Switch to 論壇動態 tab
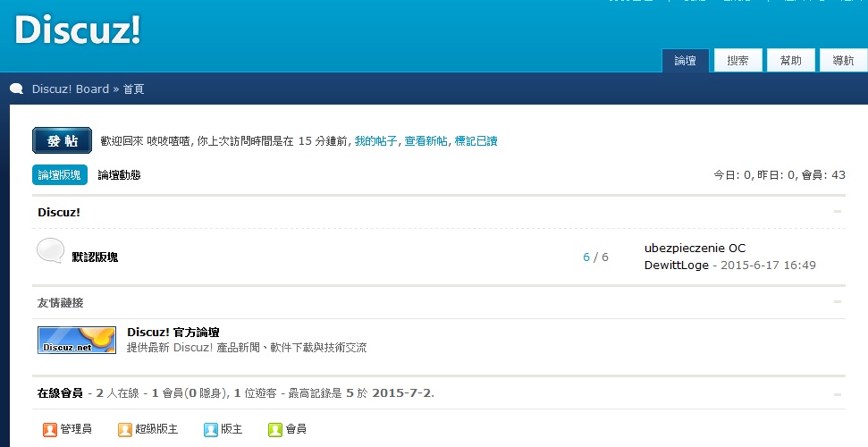Screen dimensions: 868x447 [119, 175]
